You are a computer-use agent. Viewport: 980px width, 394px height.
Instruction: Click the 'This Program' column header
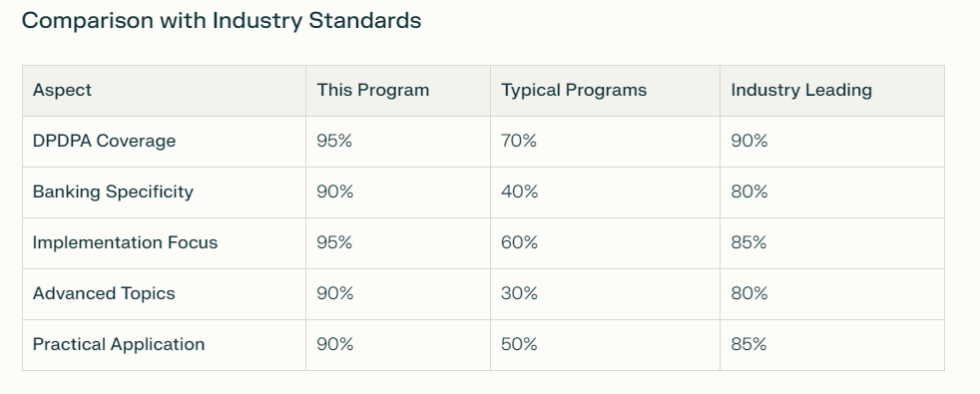point(372,90)
